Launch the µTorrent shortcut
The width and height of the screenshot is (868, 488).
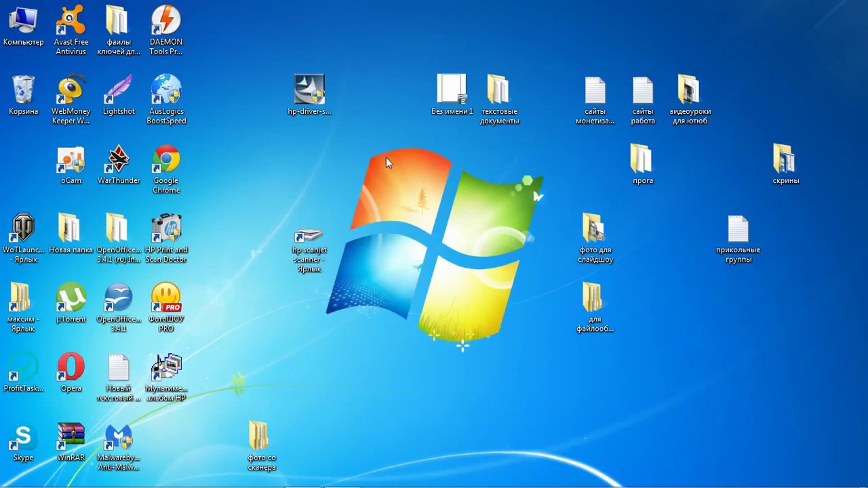[71, 304]
